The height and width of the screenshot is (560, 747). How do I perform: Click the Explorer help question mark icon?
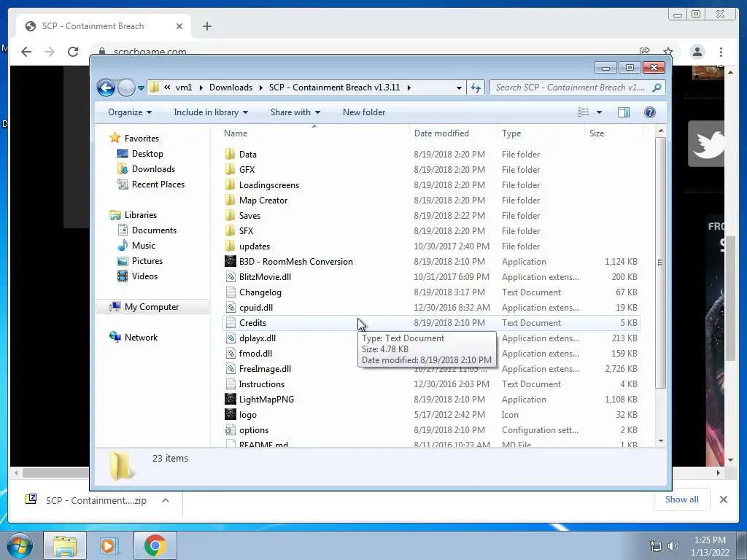tap(650, 112)
